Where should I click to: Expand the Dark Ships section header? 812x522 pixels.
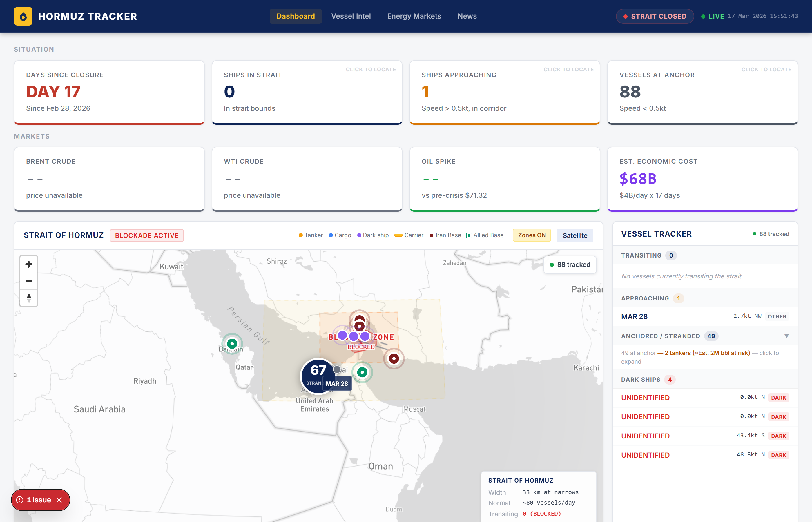point(641,379)
